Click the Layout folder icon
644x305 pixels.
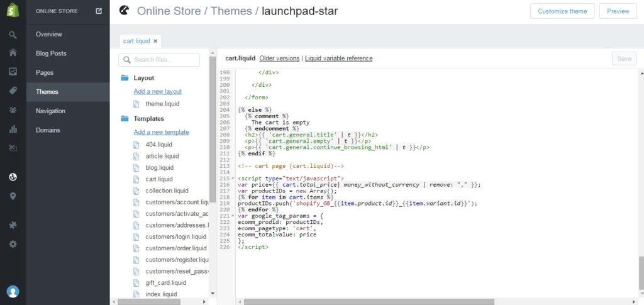point(125,78)
